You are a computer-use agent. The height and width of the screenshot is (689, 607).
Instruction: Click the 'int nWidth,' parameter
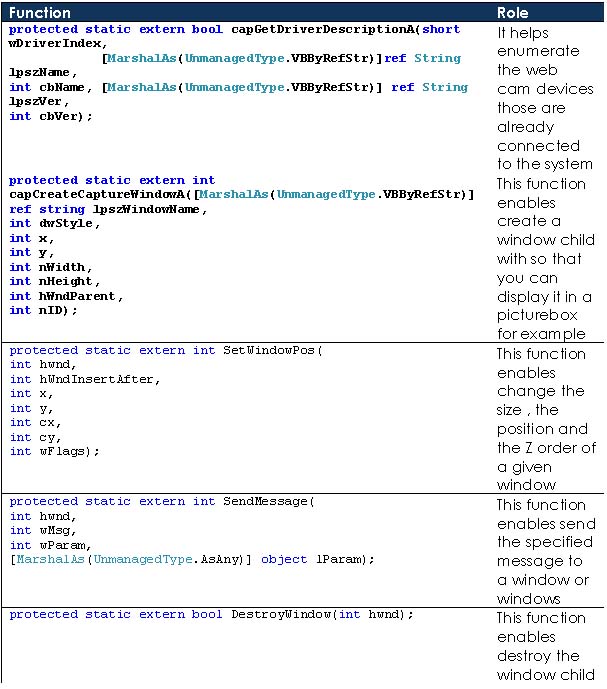click(51, 267)
